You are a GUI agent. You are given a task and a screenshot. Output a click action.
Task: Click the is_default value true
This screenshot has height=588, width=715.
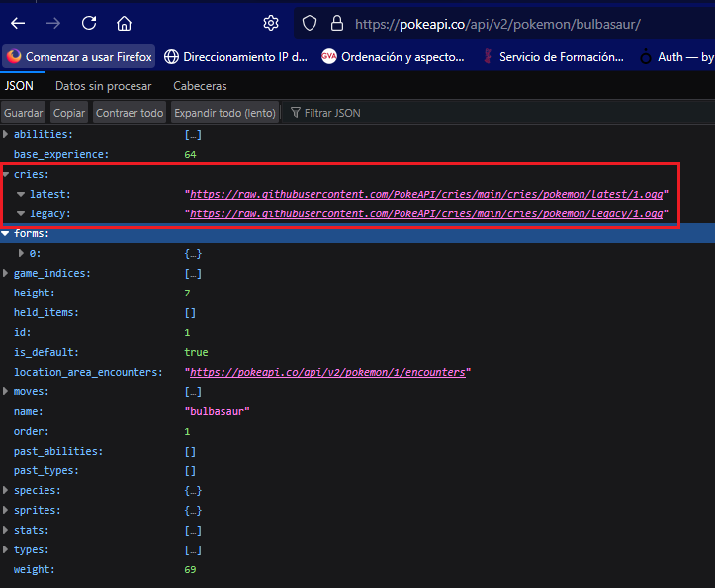[x=196, y=353]
